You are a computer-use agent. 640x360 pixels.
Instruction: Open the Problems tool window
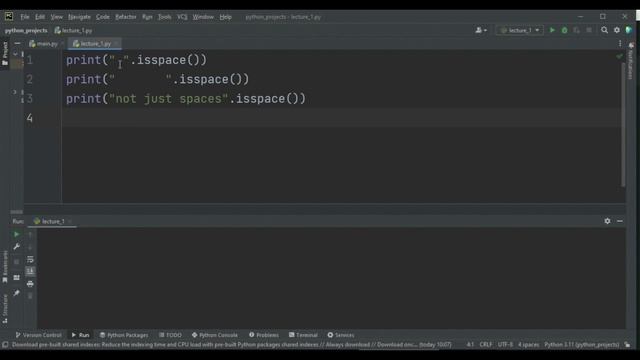pos(264,335)
